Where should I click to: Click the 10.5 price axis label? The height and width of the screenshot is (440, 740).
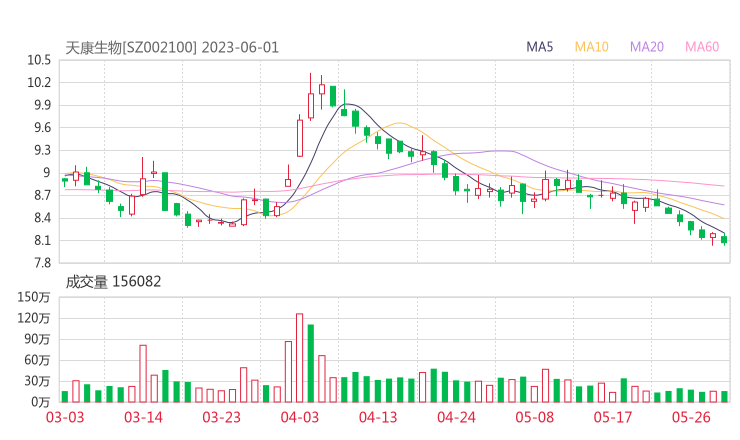click(39, 60)
